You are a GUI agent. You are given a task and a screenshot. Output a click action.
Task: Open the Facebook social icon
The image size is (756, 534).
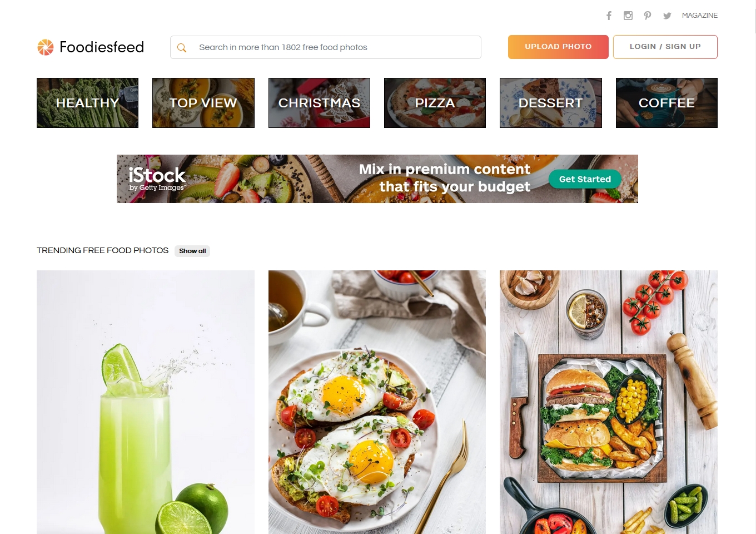[609, 16]
